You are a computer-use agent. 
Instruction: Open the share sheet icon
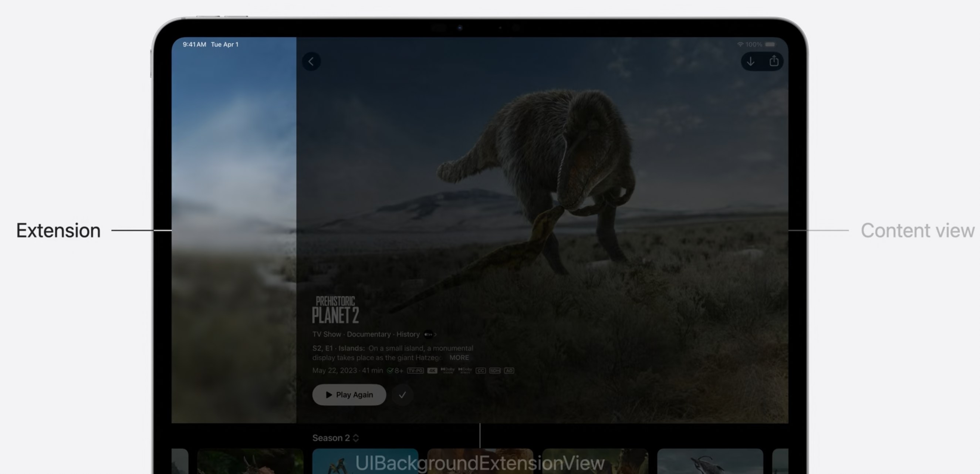pyautogui.click(x=774, y=61)
